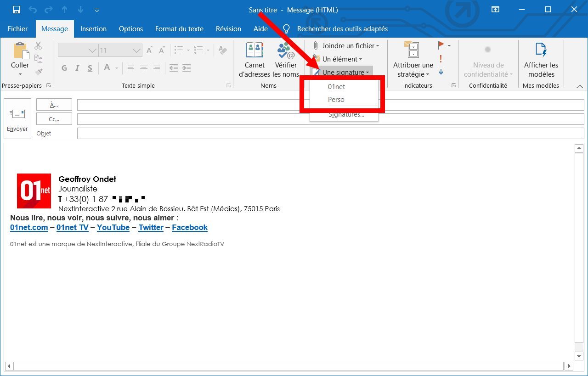Click the Copy icon in Presse-papiers

pyautogui.click(x=38, y=59)
